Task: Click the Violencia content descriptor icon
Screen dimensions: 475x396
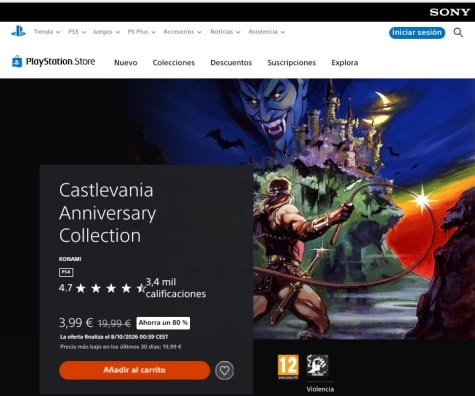Action: point(317,366)
